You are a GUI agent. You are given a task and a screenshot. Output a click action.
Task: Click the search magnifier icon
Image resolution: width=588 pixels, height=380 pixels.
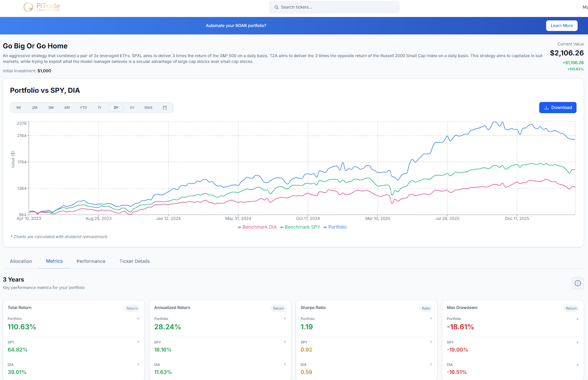pyautogui.click(x=276, y=7)
